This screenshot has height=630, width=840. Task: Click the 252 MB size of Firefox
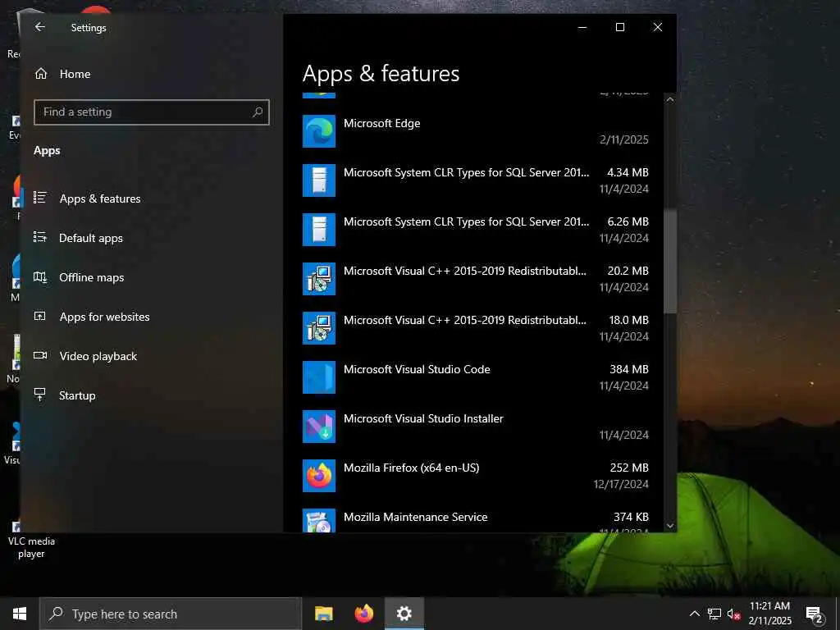(629, 468)
